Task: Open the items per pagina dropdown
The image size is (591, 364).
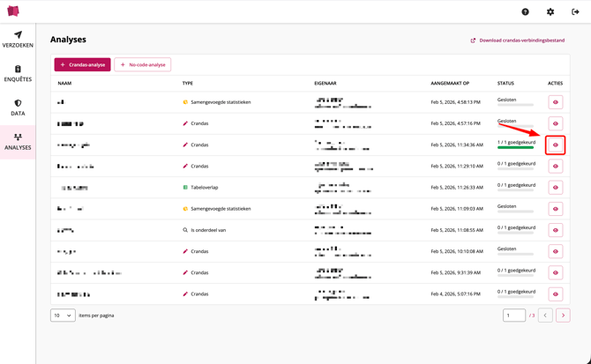Action: (x=63, y=316)
